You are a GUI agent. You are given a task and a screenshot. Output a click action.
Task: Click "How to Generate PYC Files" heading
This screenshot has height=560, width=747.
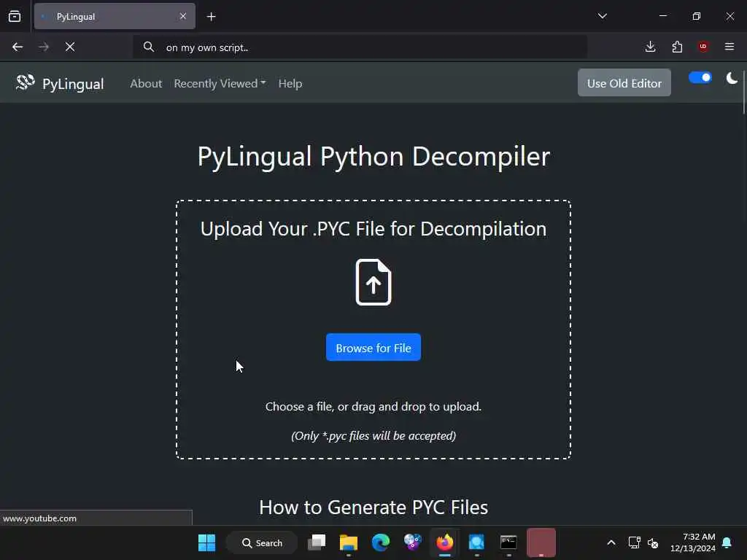[x=373, y=507]
